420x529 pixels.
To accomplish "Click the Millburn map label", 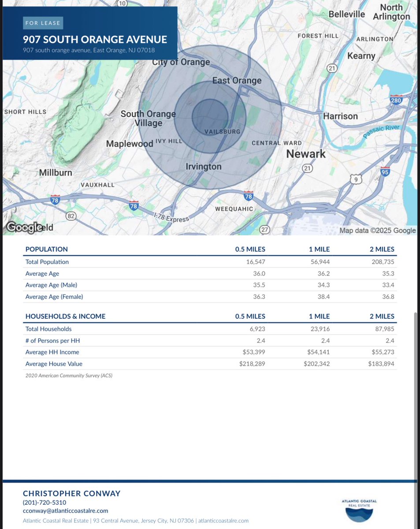I will coord(56,172).
